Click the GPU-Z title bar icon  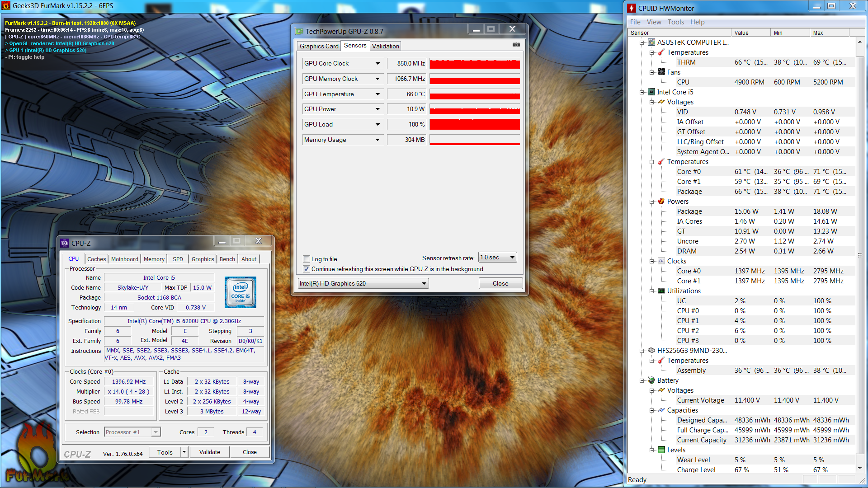click(299, 31)
